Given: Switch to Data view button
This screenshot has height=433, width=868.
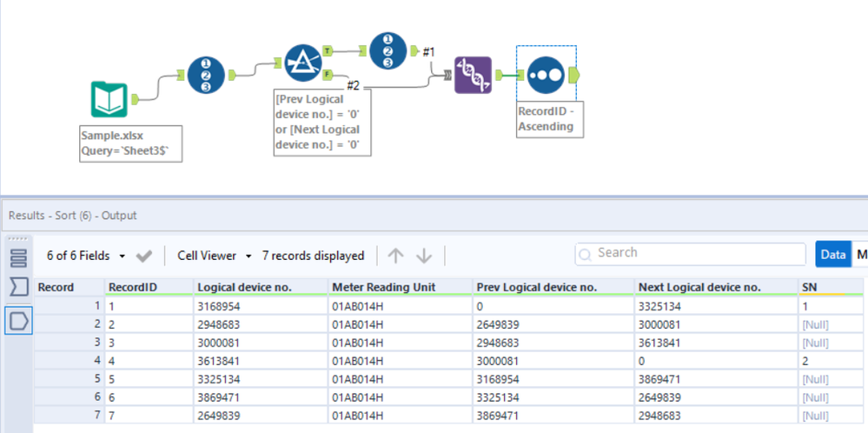Looking at the screenshot, I should point(833,254).
